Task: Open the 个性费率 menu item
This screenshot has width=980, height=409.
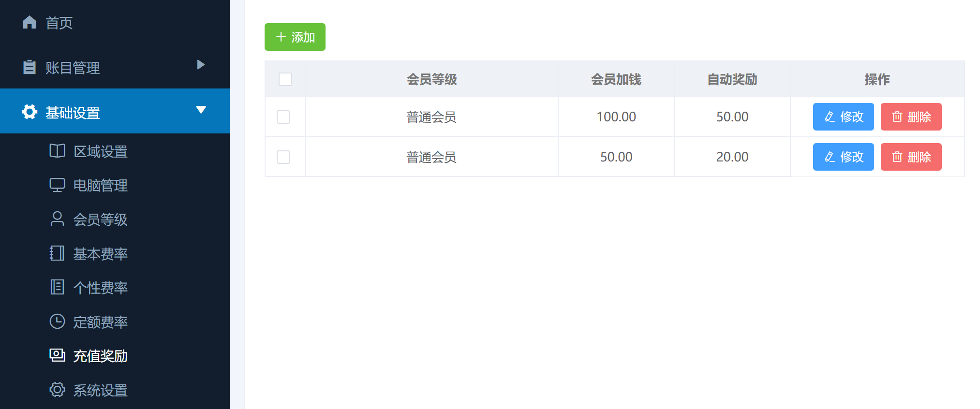Action: point(100,288)
